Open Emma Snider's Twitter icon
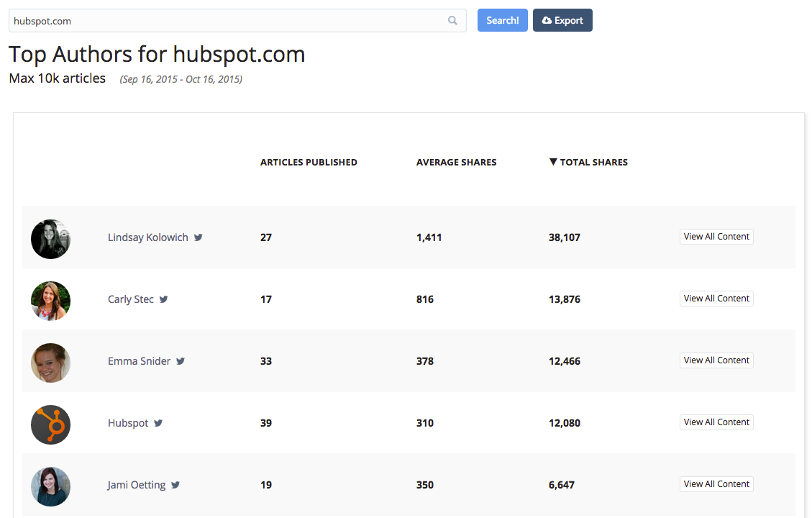This screenshot has height=518, width=812. [x=181, y=361]
